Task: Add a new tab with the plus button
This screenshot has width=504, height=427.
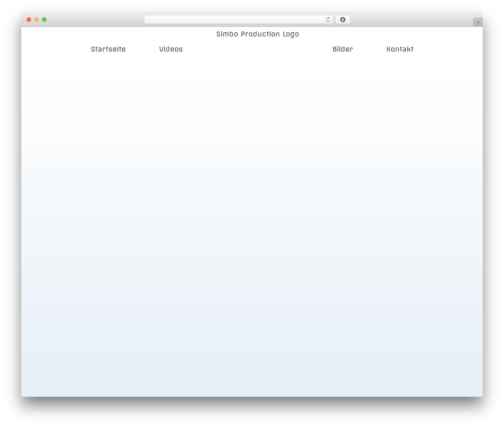Action: click(478, 22)
